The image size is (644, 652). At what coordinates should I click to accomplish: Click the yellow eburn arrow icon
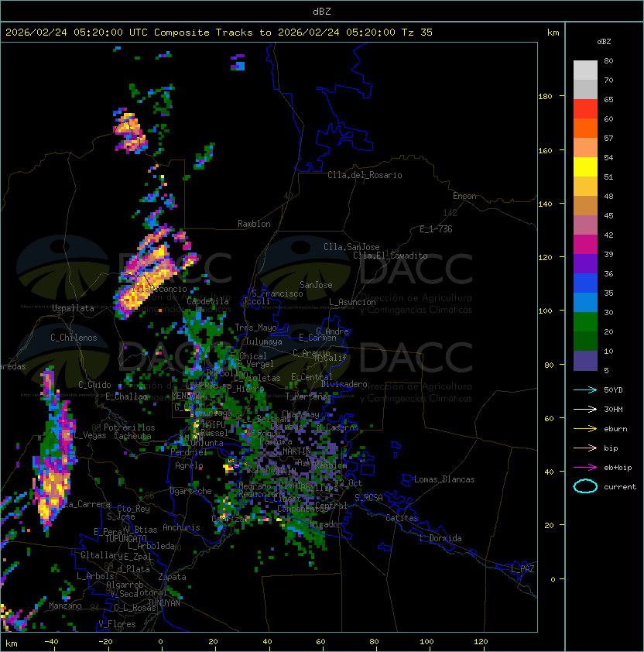585,429
